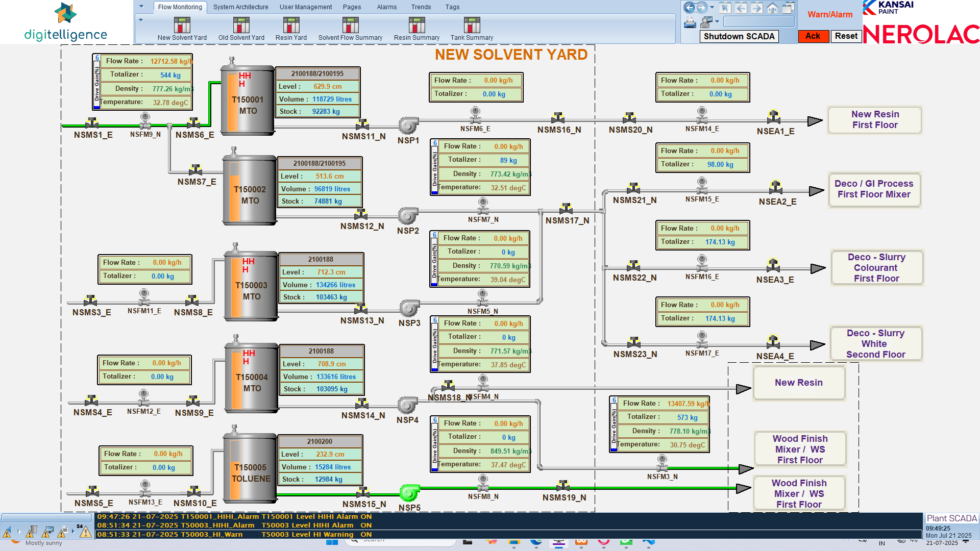Open the Tank Summary icon
The height and width of the screenshot is (551, 980).
470,24
